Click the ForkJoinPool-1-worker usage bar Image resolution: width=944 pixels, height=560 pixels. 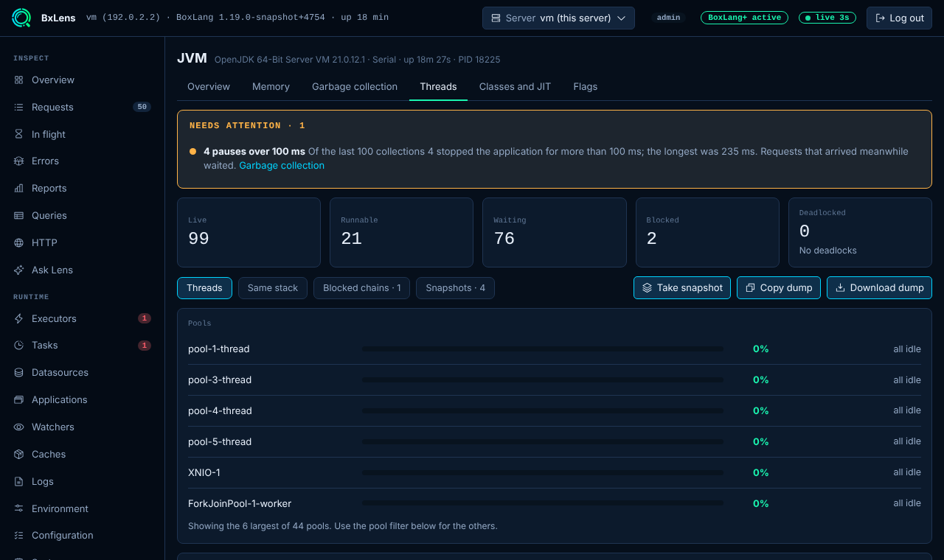click(542, 504)
